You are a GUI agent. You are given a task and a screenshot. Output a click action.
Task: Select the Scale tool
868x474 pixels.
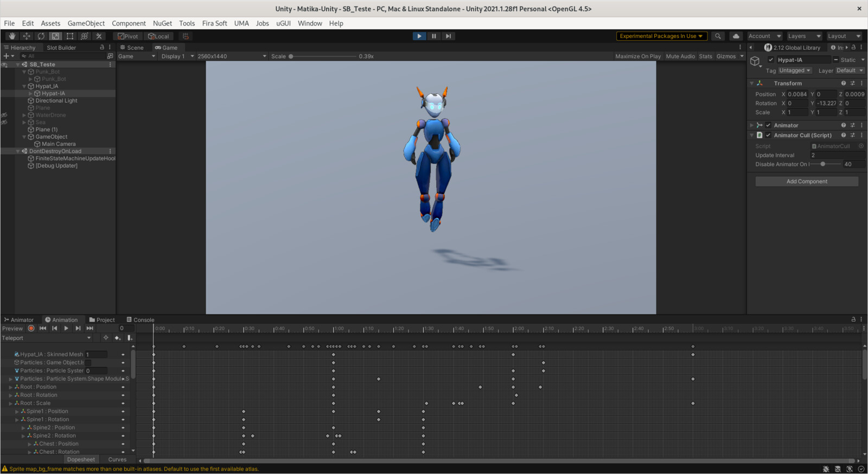55,36
